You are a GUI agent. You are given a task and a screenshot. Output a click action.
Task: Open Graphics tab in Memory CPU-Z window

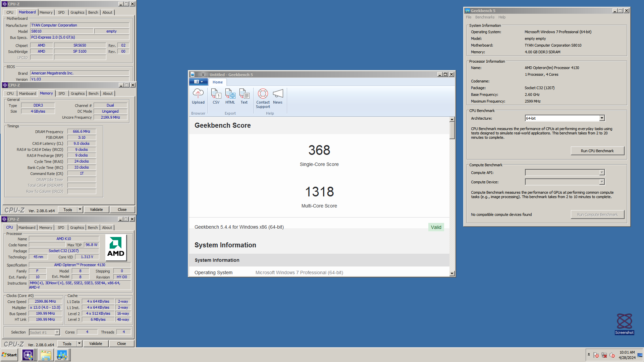coord(78,94)
